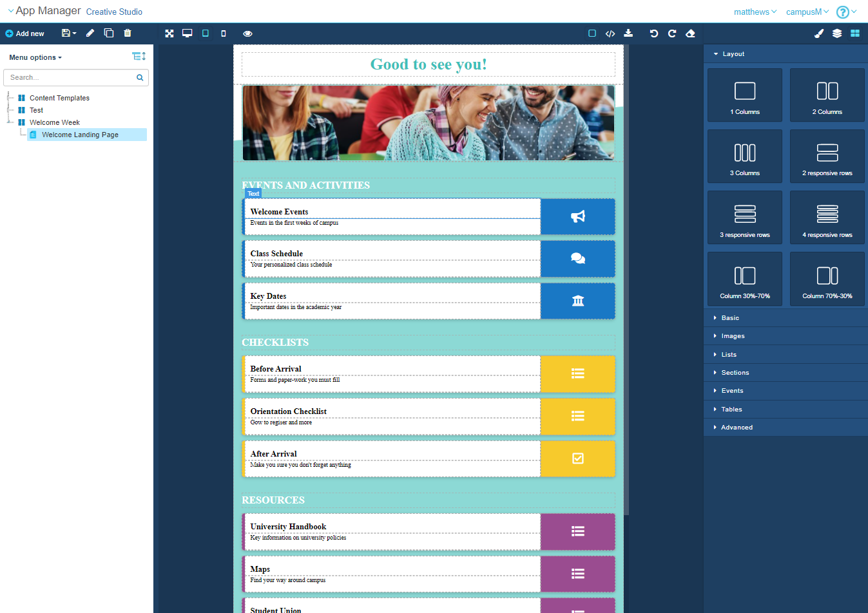Select Welcome Landing Page in tree
The image size is (868, 613).
tap(80, 135)
